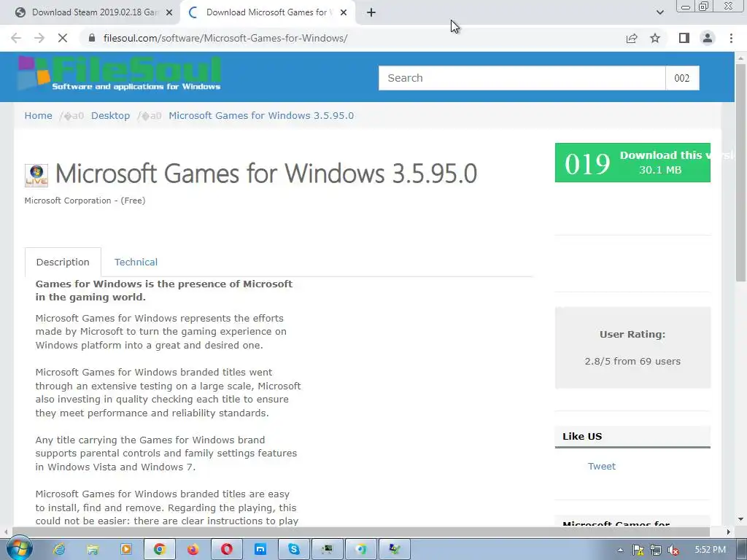The image size is (747, 560).
Task: Open Microsoft Games for Windows 3.5.95.0 breadcrumb
Action: click(261, 116)
